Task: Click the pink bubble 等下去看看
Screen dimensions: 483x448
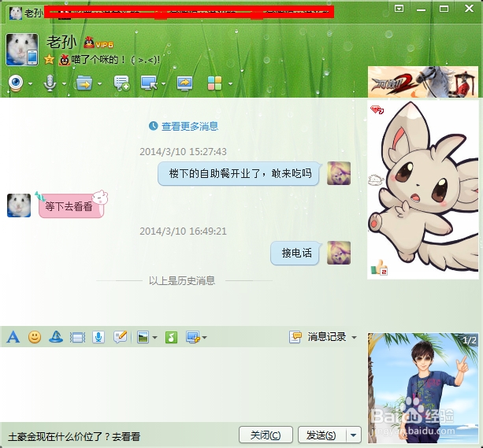Action: point(71,205)
